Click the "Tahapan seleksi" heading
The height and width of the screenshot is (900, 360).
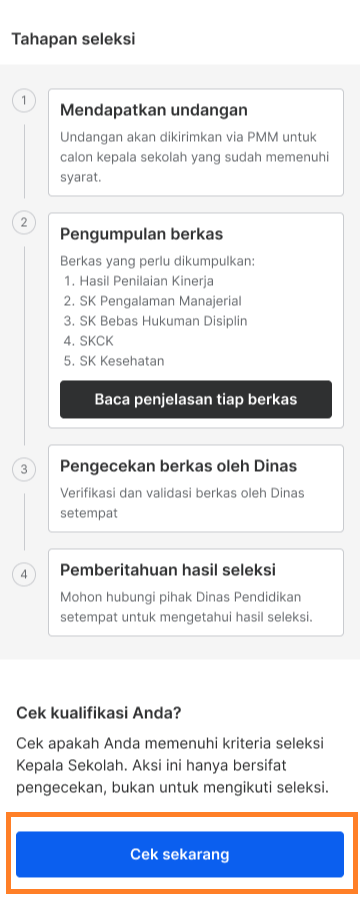73,39
